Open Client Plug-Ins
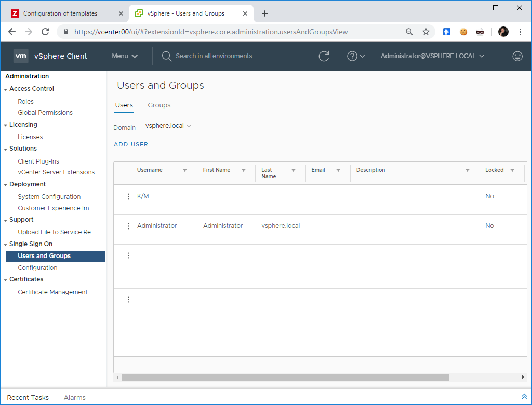 tap(38, 161)
